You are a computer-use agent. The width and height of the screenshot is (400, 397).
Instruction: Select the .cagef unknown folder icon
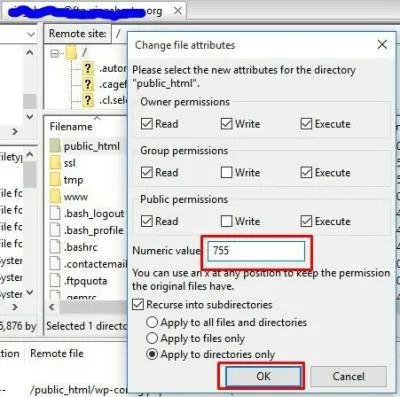tap(87, 84)
